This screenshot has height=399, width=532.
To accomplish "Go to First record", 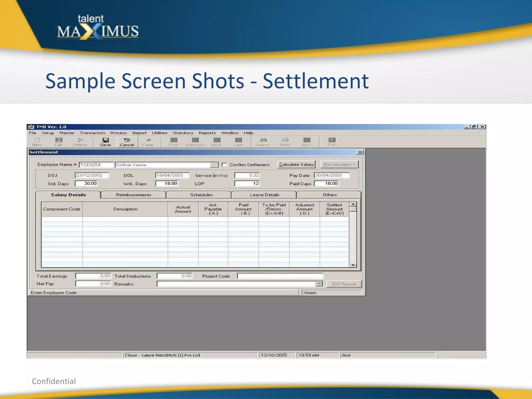I will pyautogui.click(x=174, y=142).
